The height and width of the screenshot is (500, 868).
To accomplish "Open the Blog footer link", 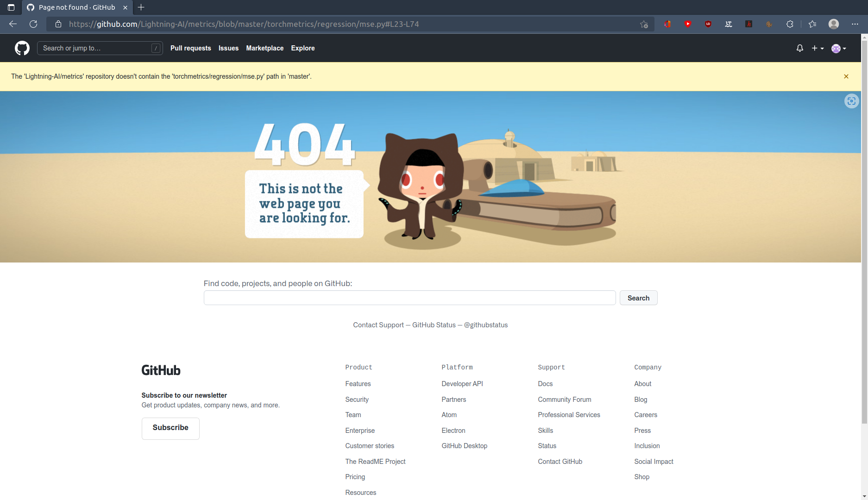I will click(641, 400).
